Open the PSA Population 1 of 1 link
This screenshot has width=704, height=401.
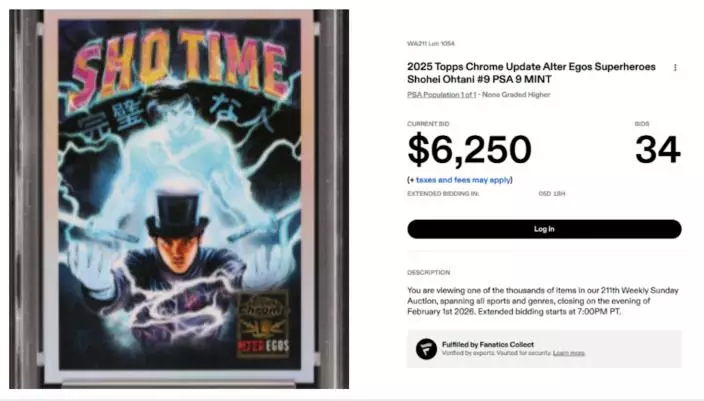click(x=441, y=95)
